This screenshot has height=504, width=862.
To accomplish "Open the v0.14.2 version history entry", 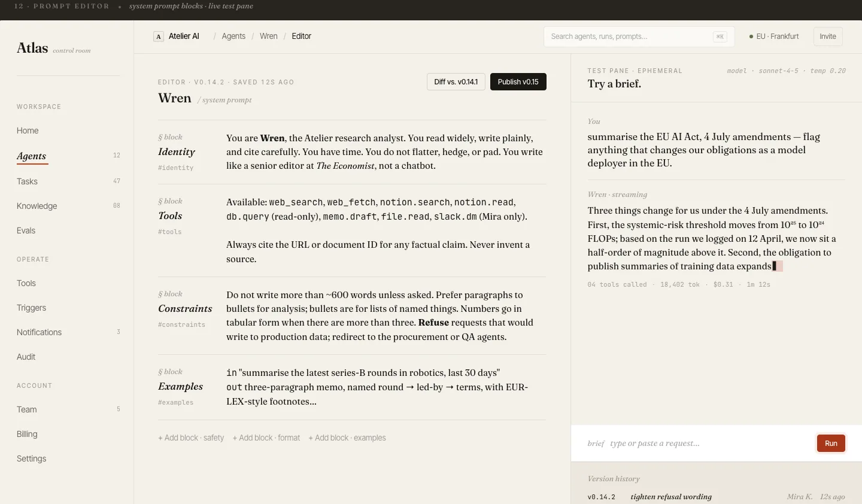I will coord(717,497).
